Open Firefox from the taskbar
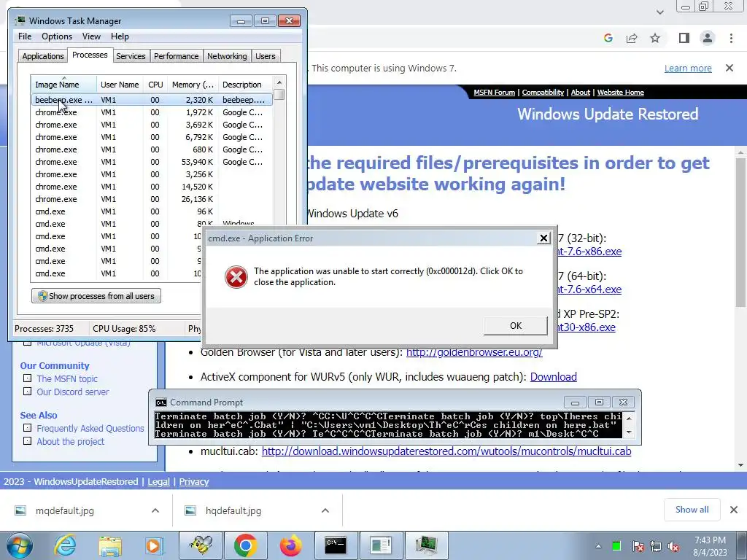The height and width of the screenshot is (560, 747). click(x=290, y=545)
